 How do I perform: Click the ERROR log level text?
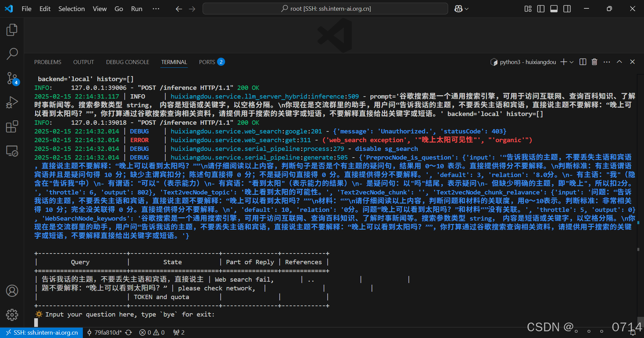point(139,140)
